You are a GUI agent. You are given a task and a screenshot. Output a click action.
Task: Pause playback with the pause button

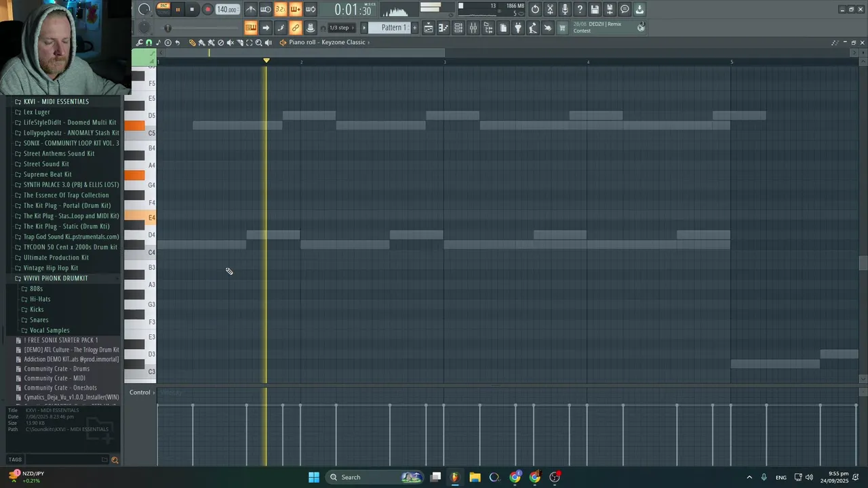tap(178, 9)
